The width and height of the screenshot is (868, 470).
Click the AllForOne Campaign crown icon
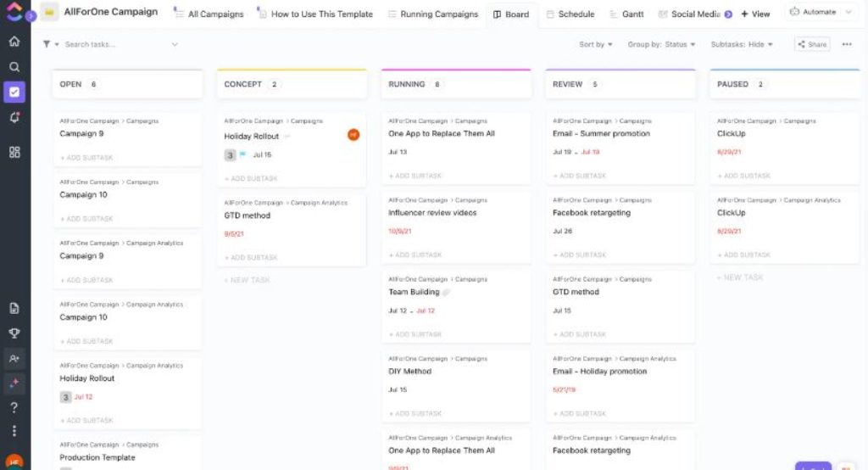49,12
